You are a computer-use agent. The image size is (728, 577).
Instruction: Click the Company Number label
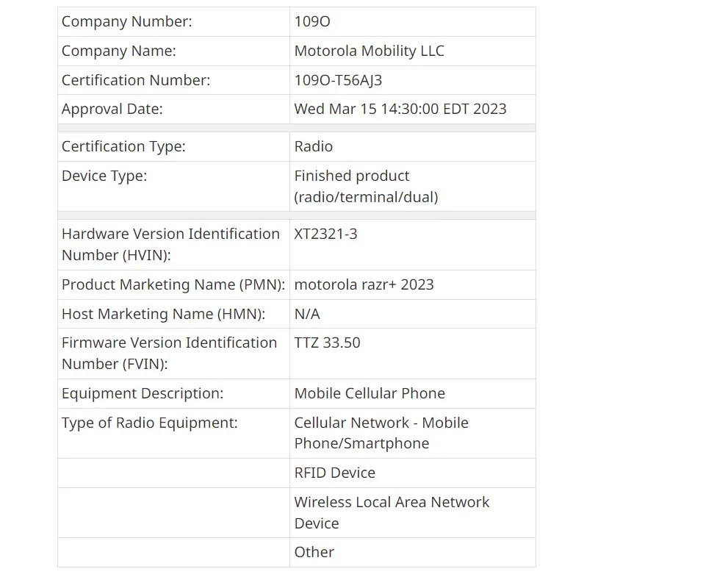(x=126, y=21)
